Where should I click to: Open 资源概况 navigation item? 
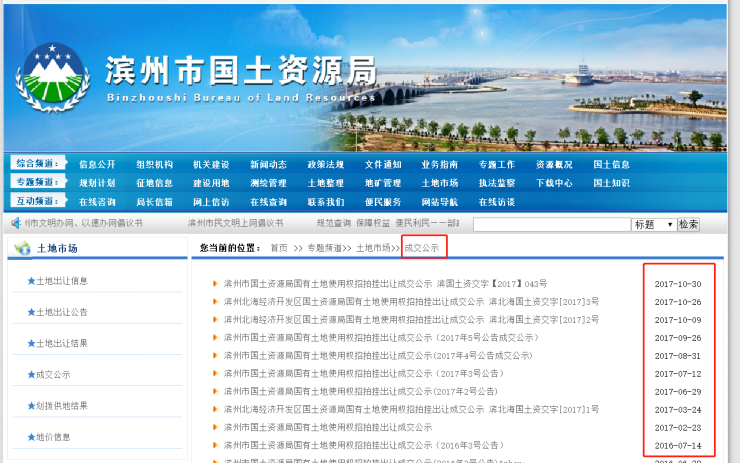point(554,164)
